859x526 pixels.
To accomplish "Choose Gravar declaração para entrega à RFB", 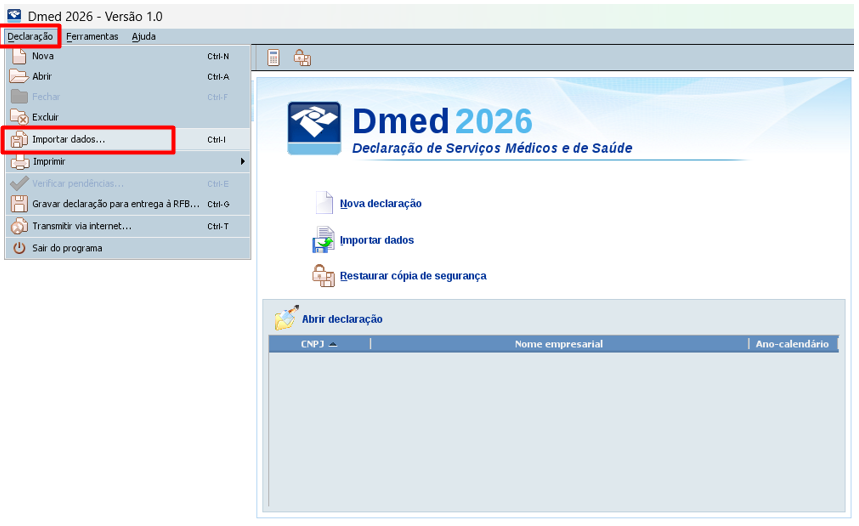I will (116, 204).
